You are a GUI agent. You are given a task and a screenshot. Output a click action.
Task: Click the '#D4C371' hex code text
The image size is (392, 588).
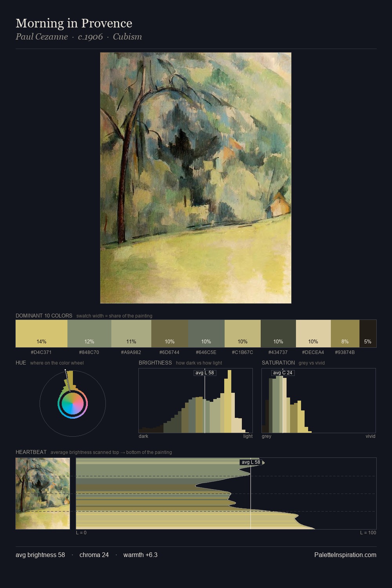coord(41,352)
